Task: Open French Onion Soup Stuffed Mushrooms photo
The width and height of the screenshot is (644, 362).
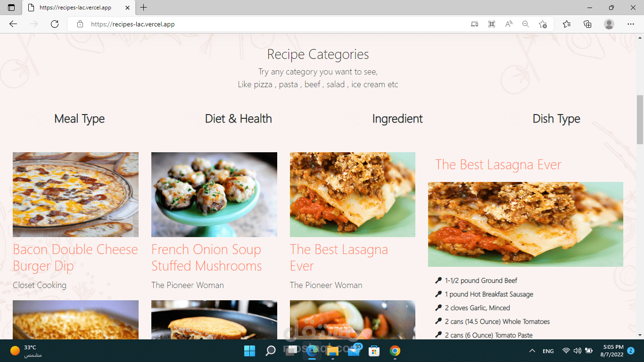Action: [x=214, y=194]
